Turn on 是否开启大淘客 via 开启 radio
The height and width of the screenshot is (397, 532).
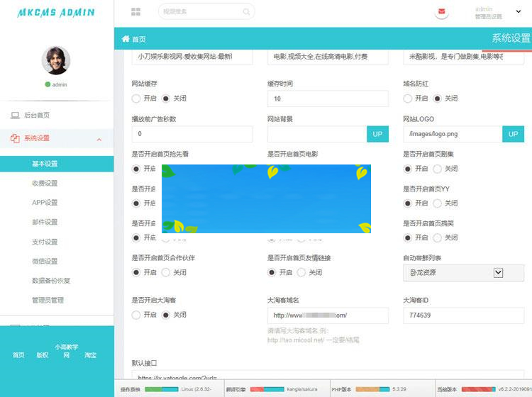(136, 315)
